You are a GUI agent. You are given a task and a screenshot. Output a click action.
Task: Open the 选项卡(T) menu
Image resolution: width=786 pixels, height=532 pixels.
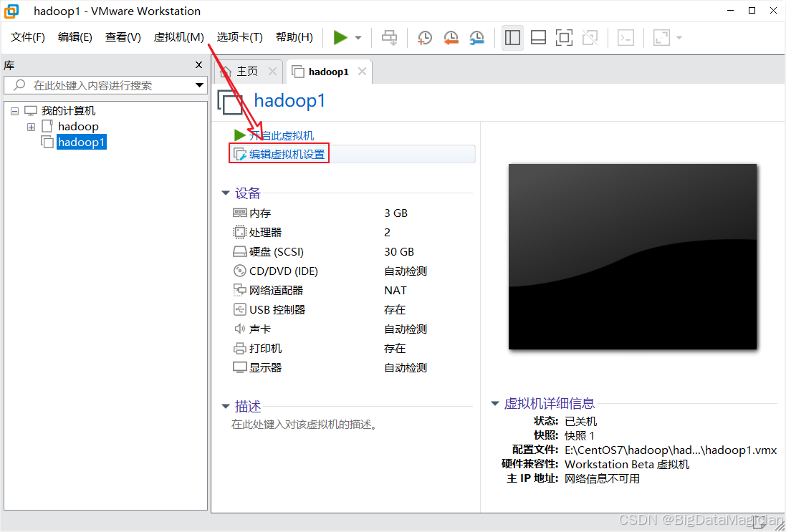(x=239, y=37)
